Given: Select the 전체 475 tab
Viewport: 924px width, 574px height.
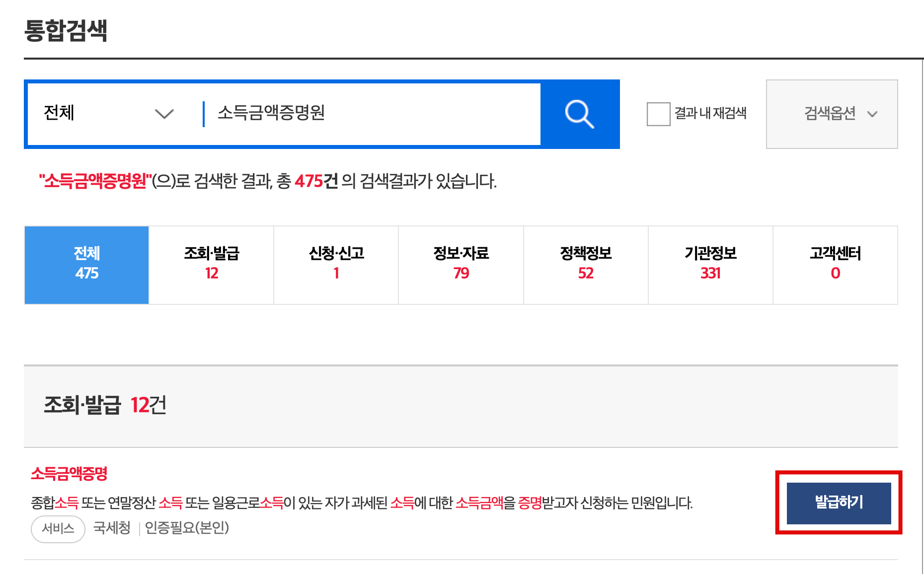Looking at the screenshot, I should (86, 264).
